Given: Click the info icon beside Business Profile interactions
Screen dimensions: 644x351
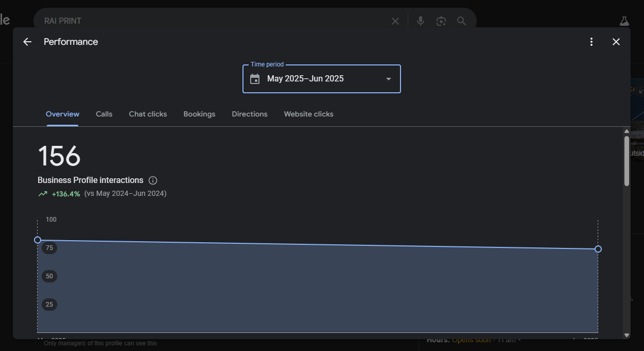Looking at the screenshot, I should (153, 180).
